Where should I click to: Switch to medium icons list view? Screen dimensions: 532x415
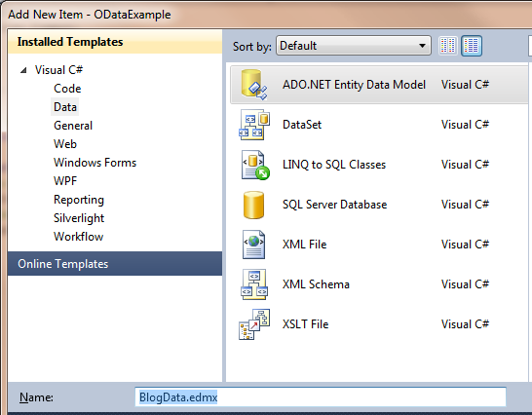[x=472, y=46]
